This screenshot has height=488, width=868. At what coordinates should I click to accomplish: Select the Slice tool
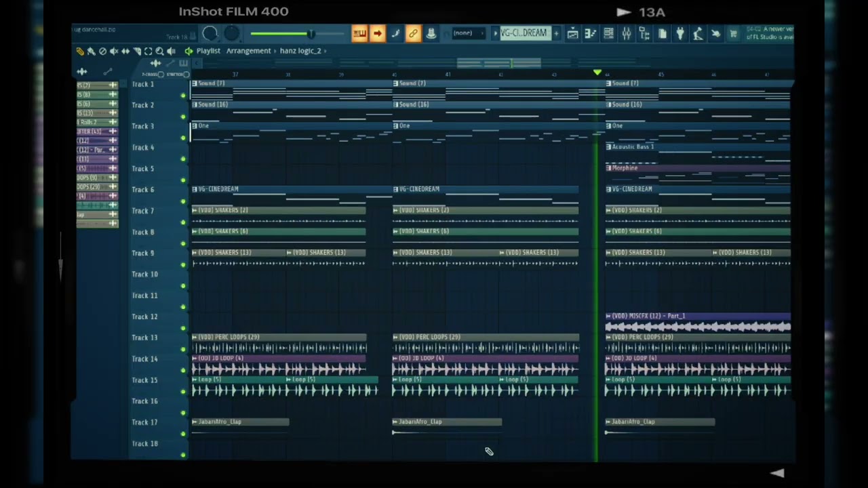(137, 52)
